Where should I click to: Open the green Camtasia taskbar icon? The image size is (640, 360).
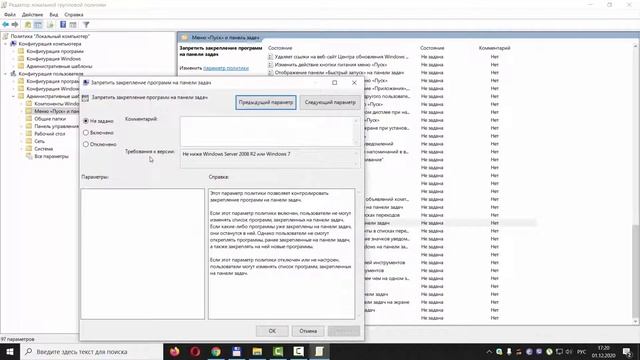(x=278, y=351)
